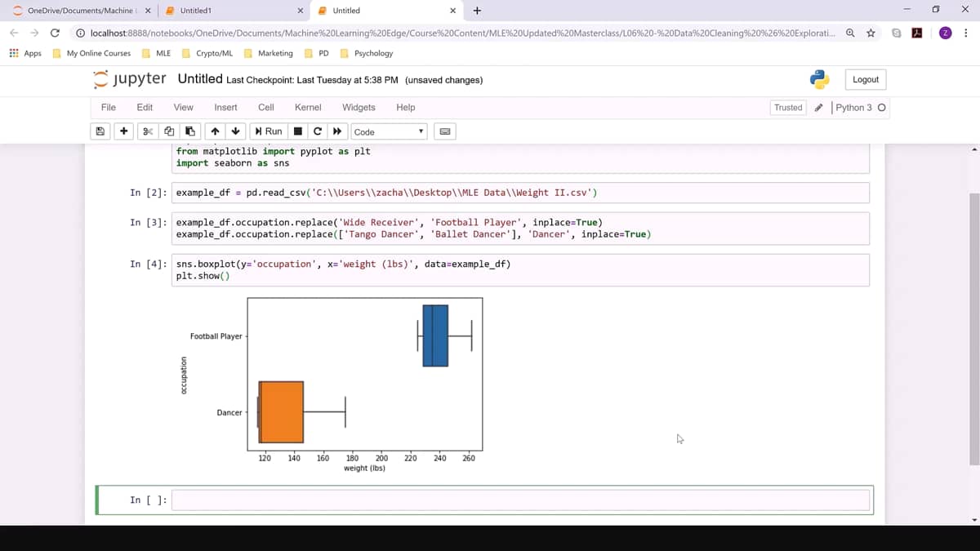Screen dimensions: 980x551
Task: Copy selected cells toolbar icon
Action: [169, 131]
